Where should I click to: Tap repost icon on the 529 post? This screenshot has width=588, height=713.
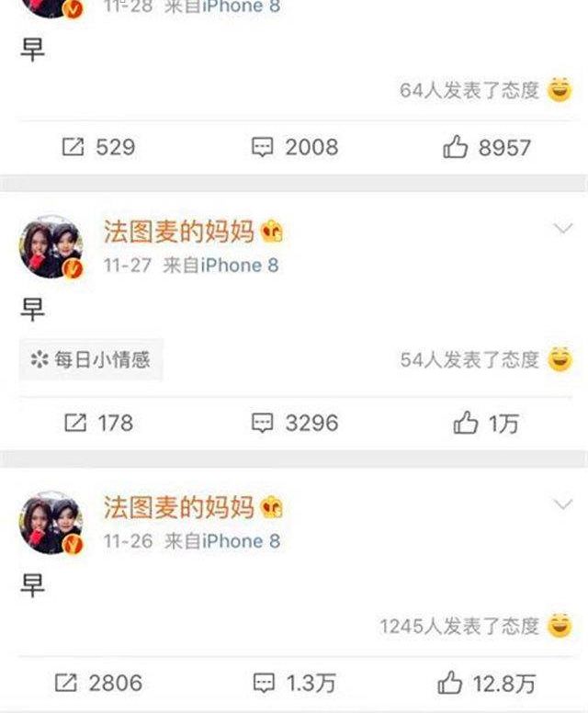(73, 147)
